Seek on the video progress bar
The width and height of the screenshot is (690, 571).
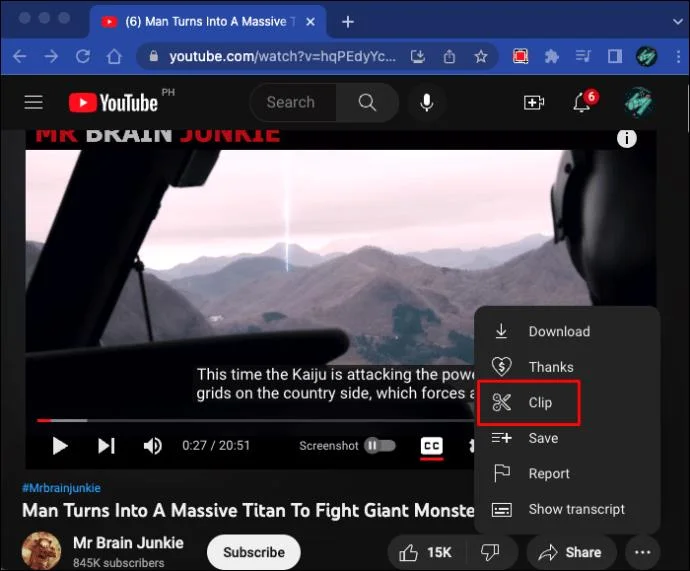(255, 421)
